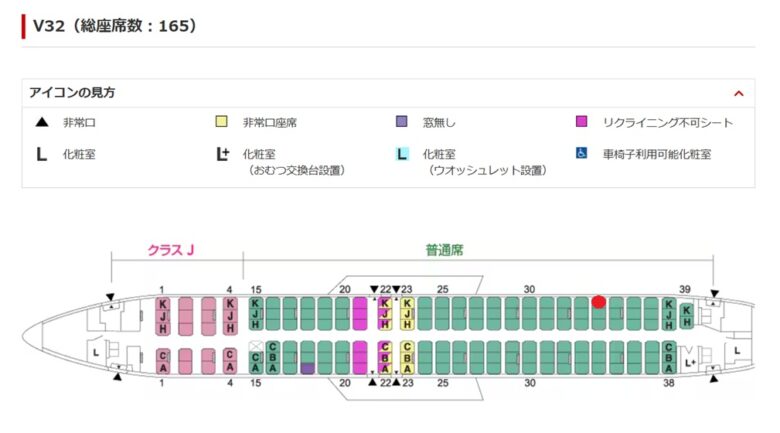
Task: Click the front lavatory L on seat map
Action: tap(96, 353)
